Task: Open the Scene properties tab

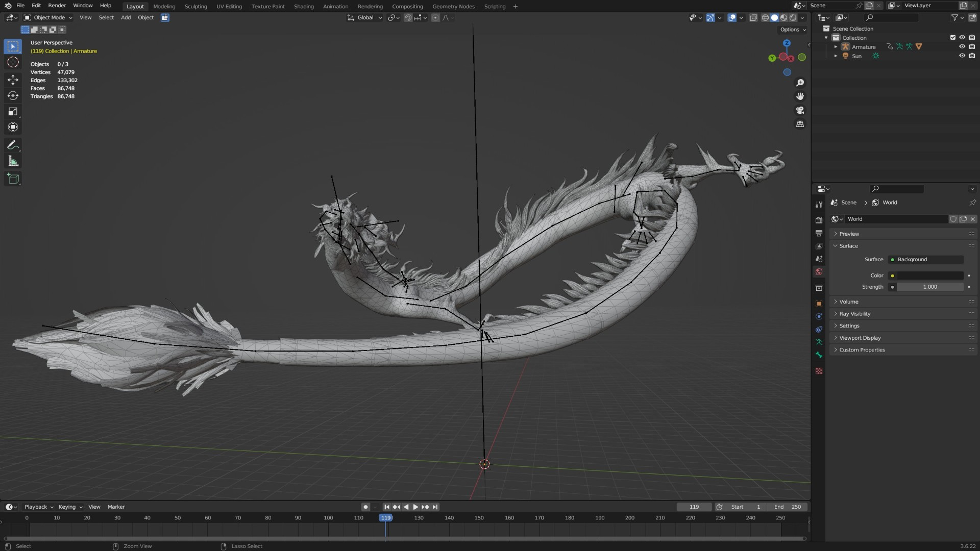Action: pyautogui.click(x=819, y=259)
